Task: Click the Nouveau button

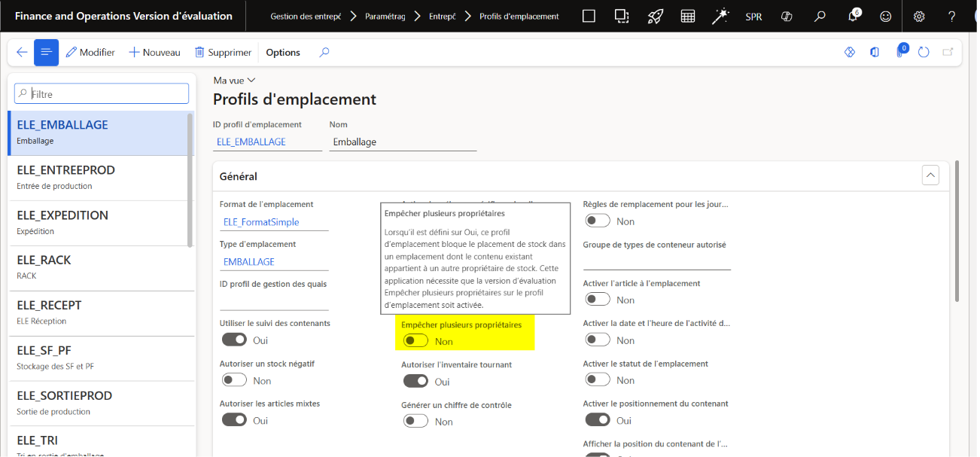Action: 154,53
